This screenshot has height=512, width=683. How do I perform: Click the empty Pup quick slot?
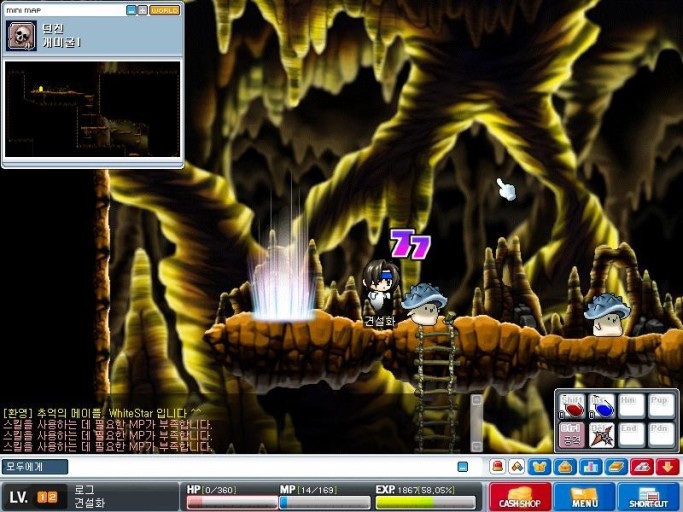pos(661,406)
